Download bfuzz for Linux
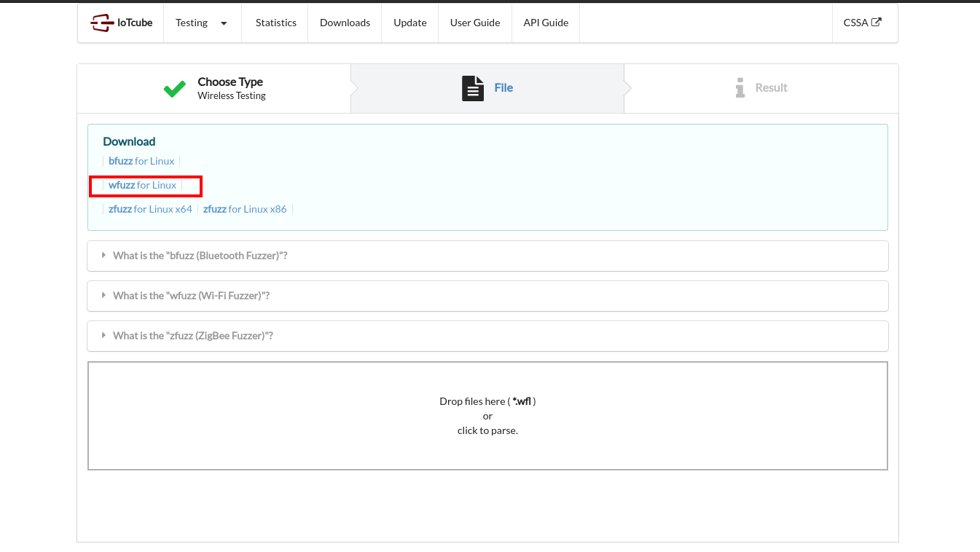Image resolution: width=980 pixels, height=552 pixels. click(x=141, y=161)
